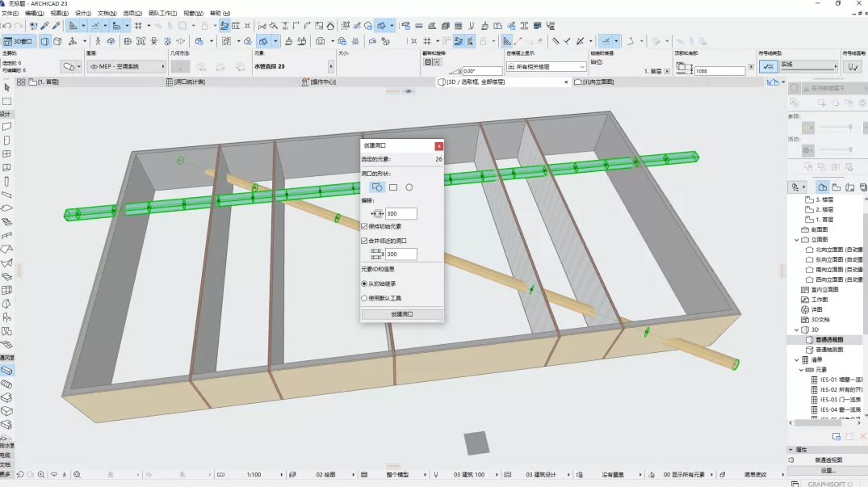Click the 偏移 input field showing 300
Screen dimensions: 868x487
400,214
